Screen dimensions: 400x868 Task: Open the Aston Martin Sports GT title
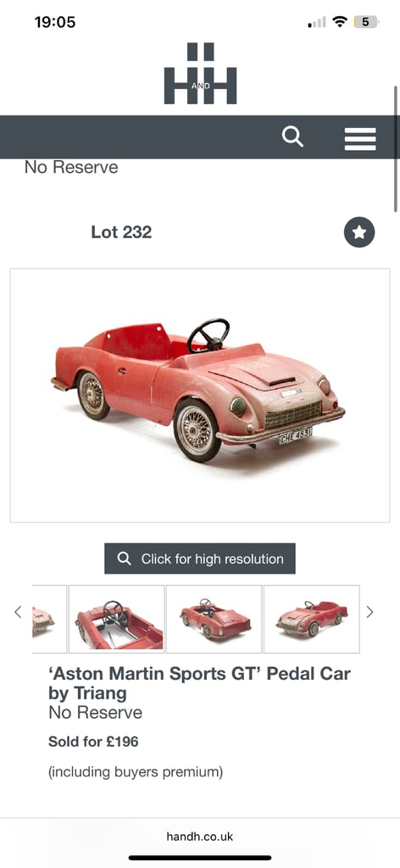coord(199,683)
